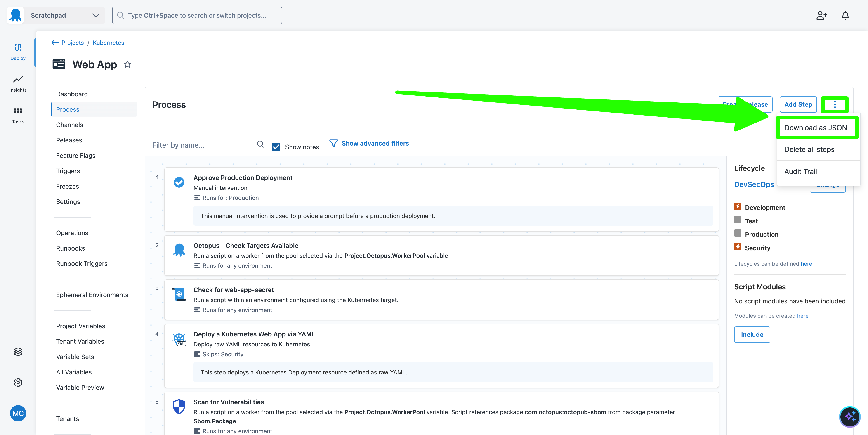868x435 pixels.
Task: Click the invite user icon
Action: click(821, 16)
